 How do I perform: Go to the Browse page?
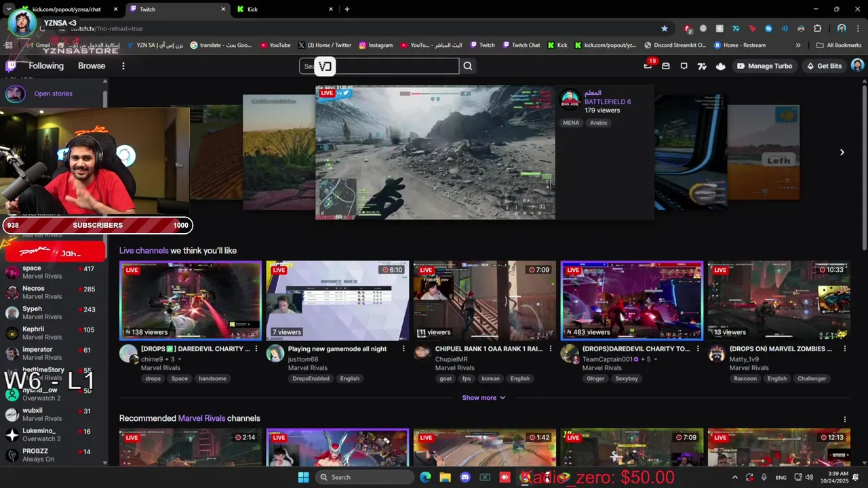click(x=92, y=66)
